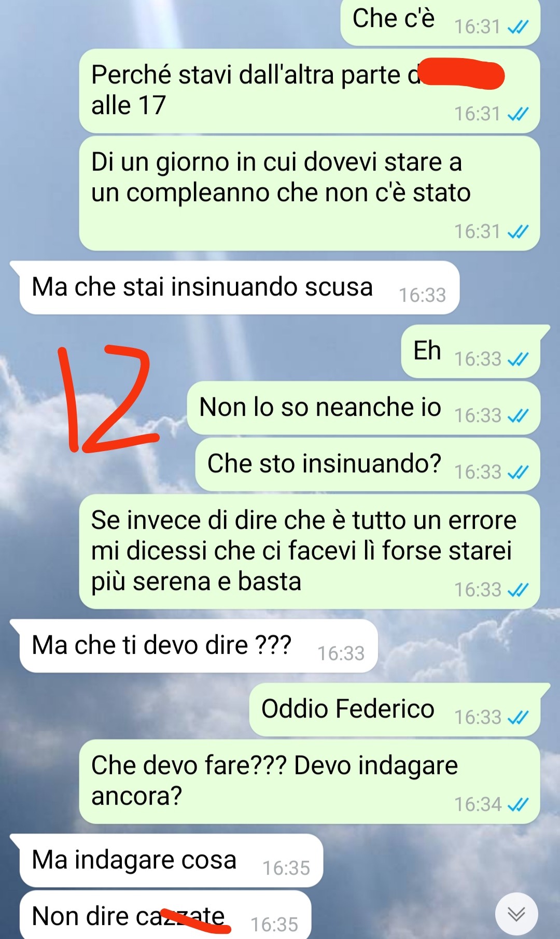Tap the 'Perché stavi dall'altra parte' message
The height and width of the screenshot is (939, 560).
tap(310, 91)
